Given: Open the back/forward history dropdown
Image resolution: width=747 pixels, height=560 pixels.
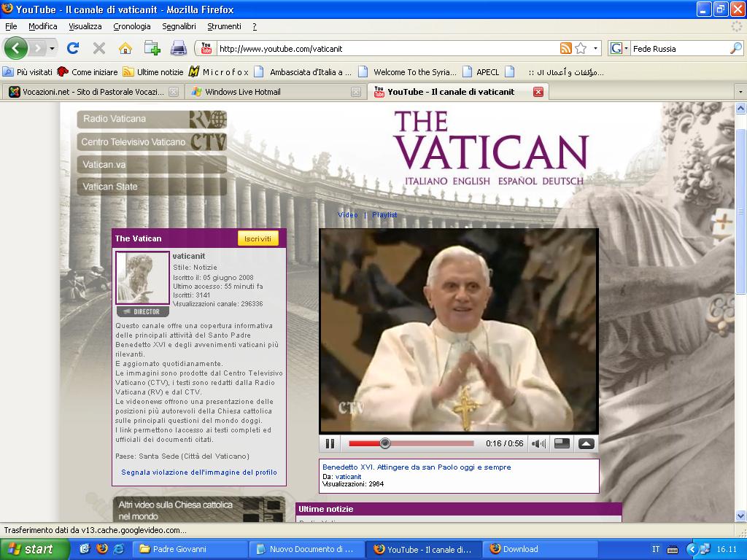Looking at the screenshot, I should coord(52,48).
